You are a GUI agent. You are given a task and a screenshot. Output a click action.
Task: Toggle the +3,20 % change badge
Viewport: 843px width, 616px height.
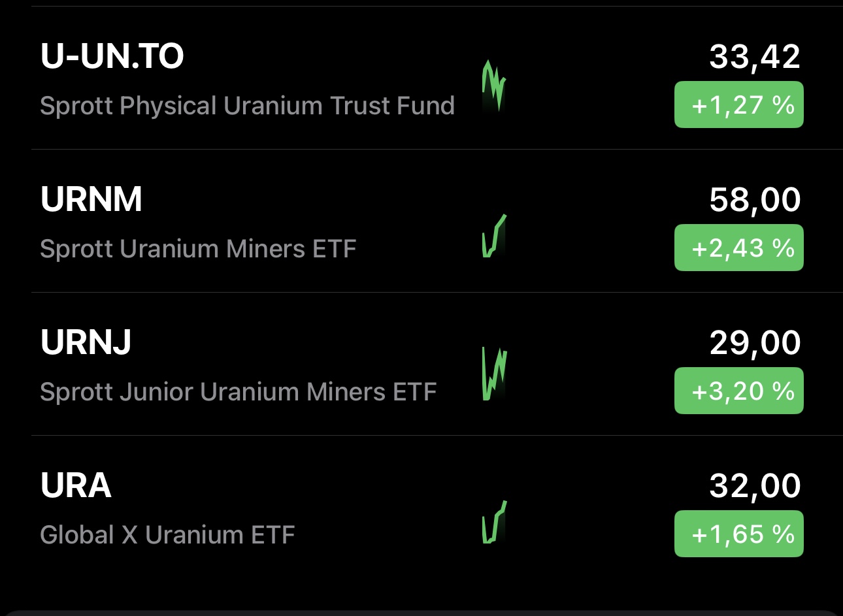click(738, 391)
